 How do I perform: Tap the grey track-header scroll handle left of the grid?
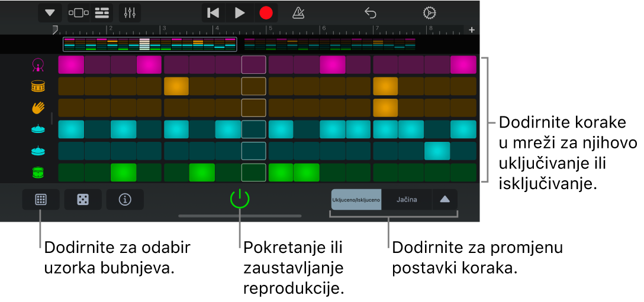(x=51, y=118)
